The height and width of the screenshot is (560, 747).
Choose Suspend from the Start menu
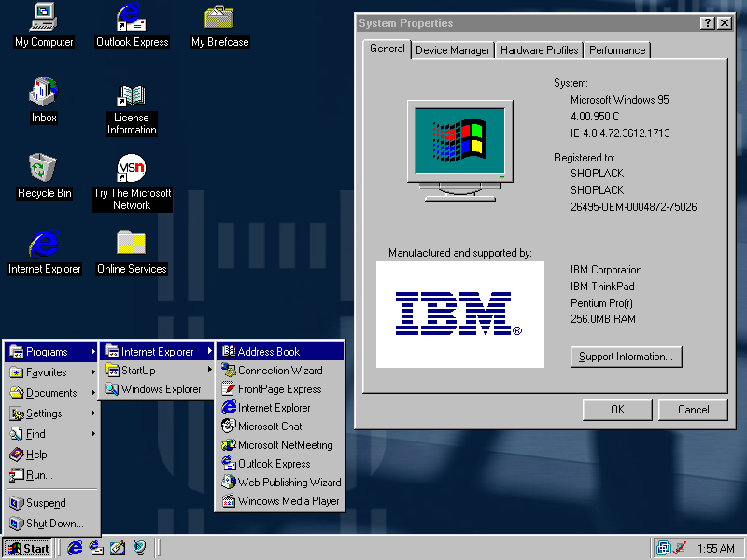click(52, 503)
